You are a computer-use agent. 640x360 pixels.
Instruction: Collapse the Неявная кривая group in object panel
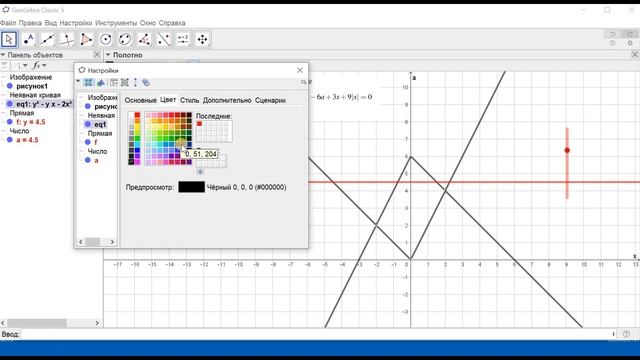coord(3,95)
